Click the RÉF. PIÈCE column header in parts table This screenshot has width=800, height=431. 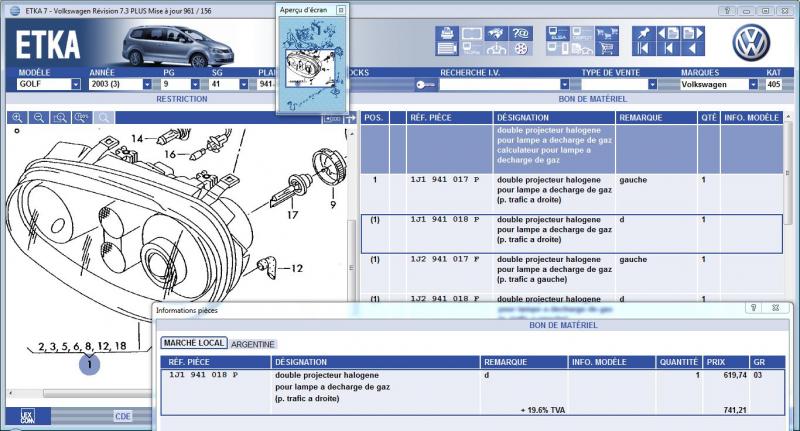click(x=449, y=118)
